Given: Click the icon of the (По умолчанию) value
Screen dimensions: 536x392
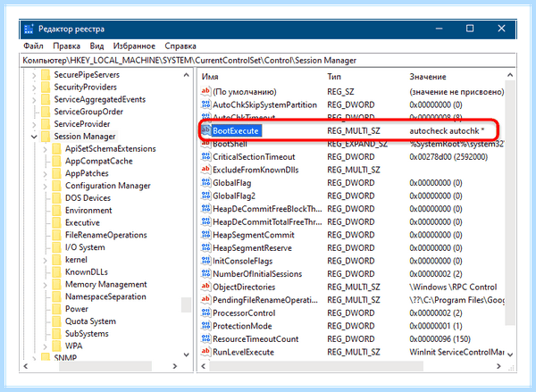Looking at the screenshot, I should click(x=205, y=92).
